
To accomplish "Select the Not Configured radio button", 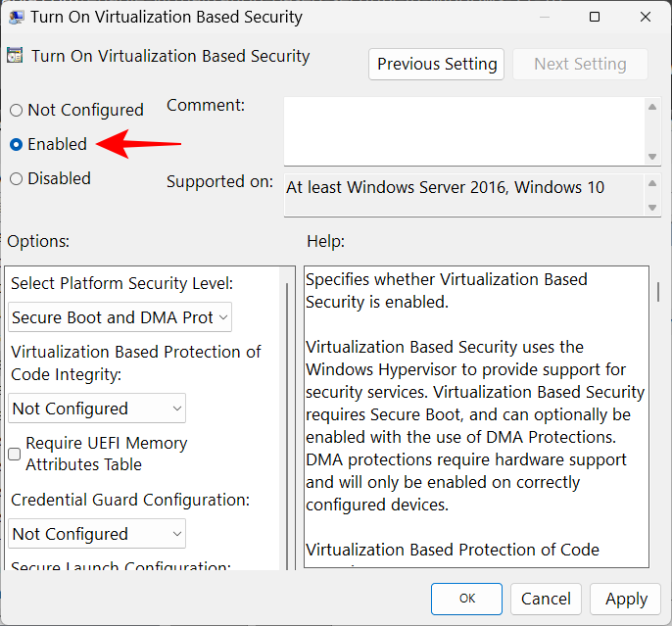I will click(x=17, y=111).
